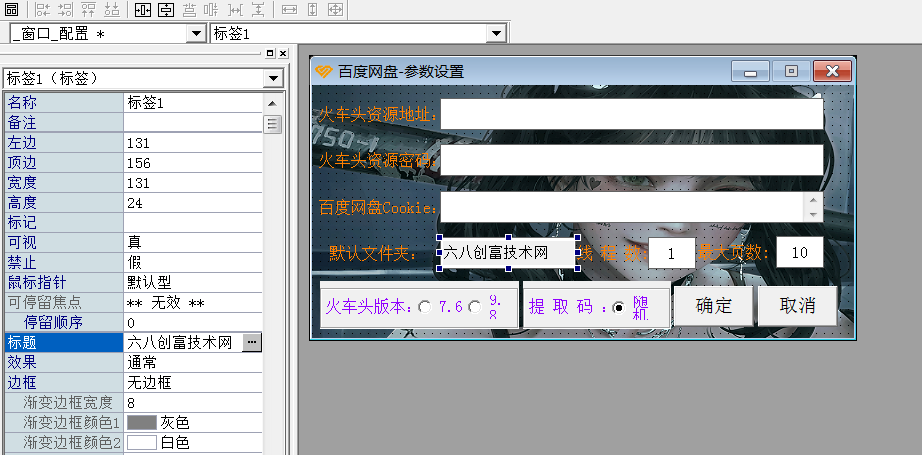Image resolution: width=922 pixels, height=455 pixels.
Task: Click the align left edges icon
Action: (x=42, y=9)
